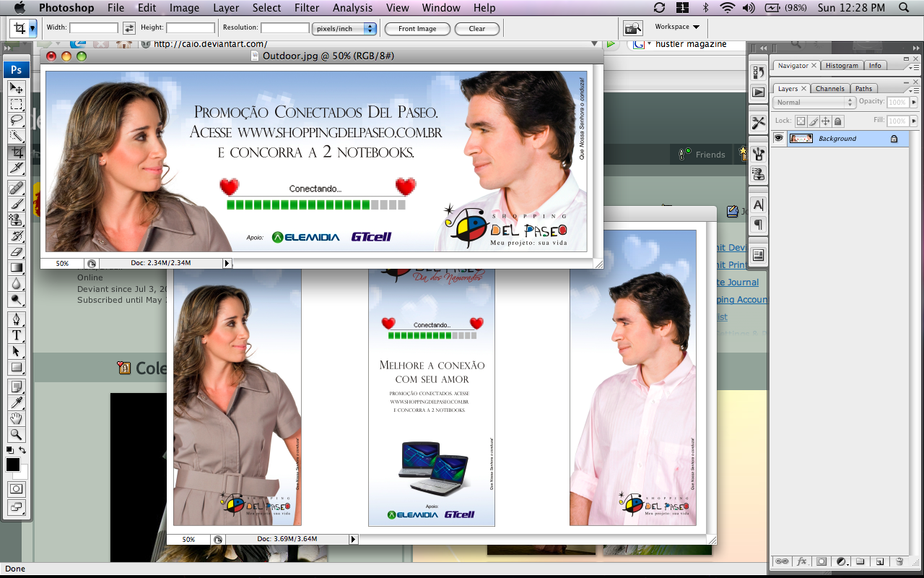Screen dimensions: 924x578
Task: Create a new layer
Action: point(879,561)
